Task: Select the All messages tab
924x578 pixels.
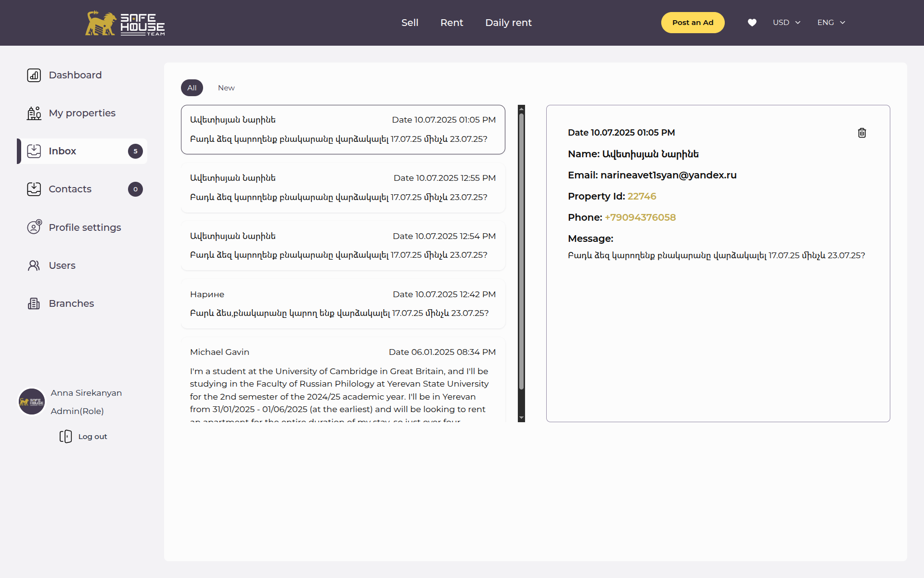Action: click(192, 88)
